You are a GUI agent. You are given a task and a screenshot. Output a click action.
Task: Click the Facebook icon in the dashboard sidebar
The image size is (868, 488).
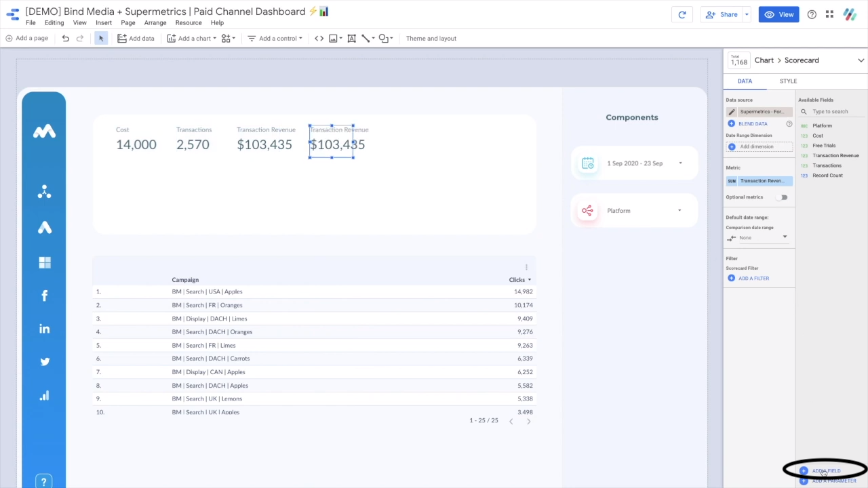tap(44, 296)
